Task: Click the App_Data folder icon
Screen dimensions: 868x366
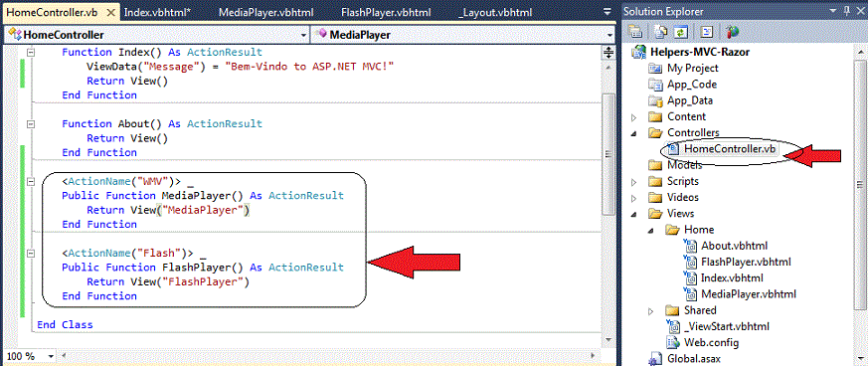Action: point(656,100)
